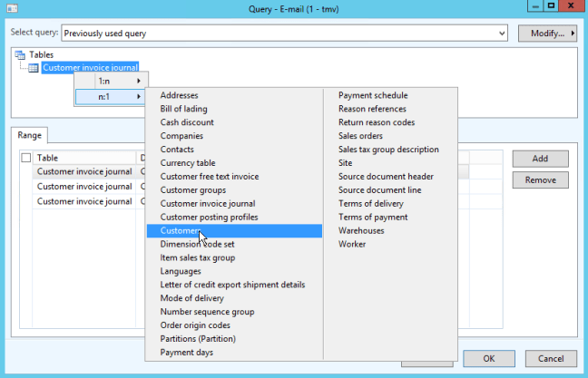Image resolution: width=588 pixels, height=378 pixels.
Task: Choose Item sales tax group
Action: pyautogui.click(x=198, y=257)
